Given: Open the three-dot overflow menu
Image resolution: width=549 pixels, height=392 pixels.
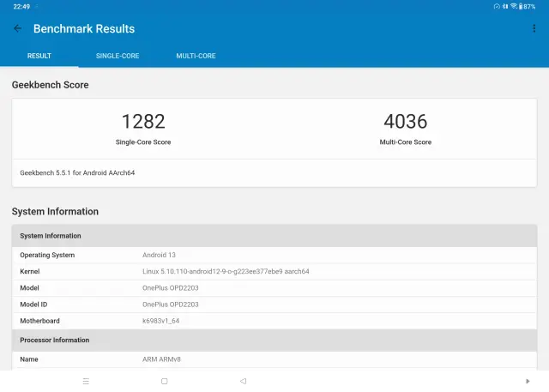Looking at the screenshot, I should coord(534,28).
